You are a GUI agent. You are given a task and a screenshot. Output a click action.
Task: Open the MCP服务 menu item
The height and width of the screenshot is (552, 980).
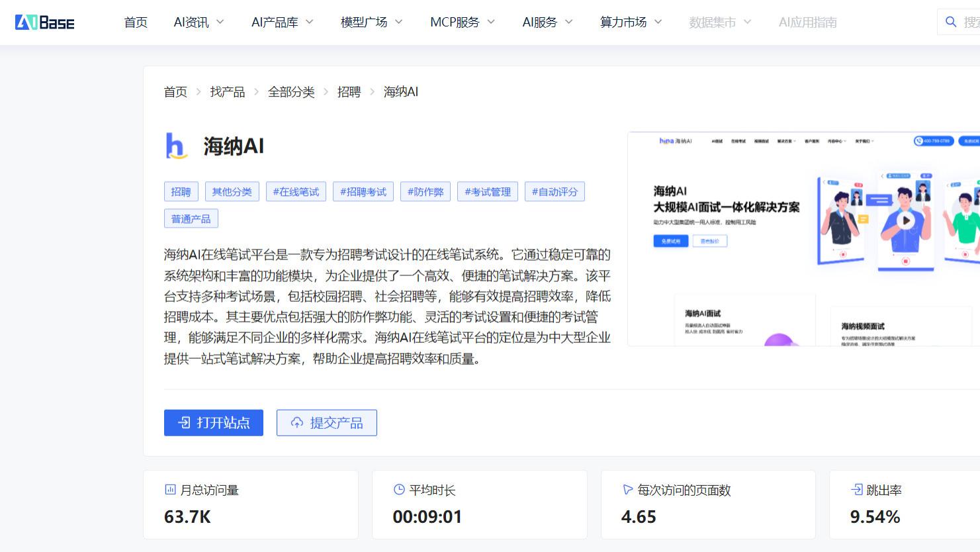click(x=455, y=23)
